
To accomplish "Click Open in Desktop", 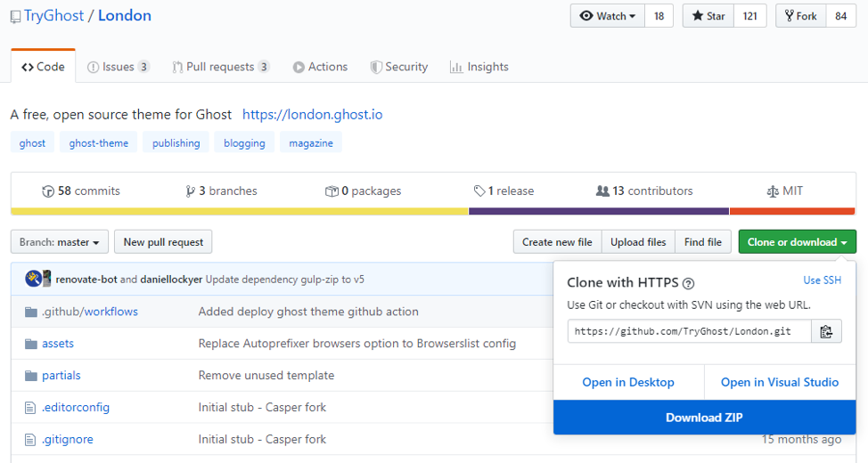I will (628, 382).
